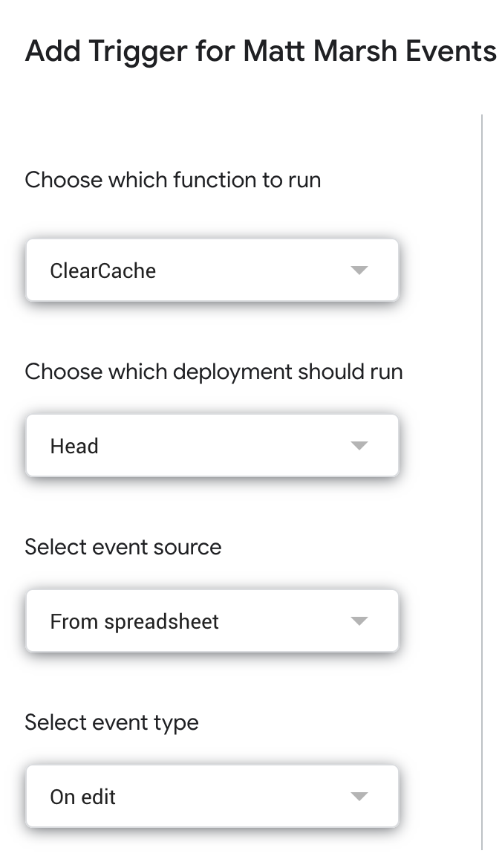Click the vertical divider line beside the form
Screen dimensions: 502x868
click(482, 483)
